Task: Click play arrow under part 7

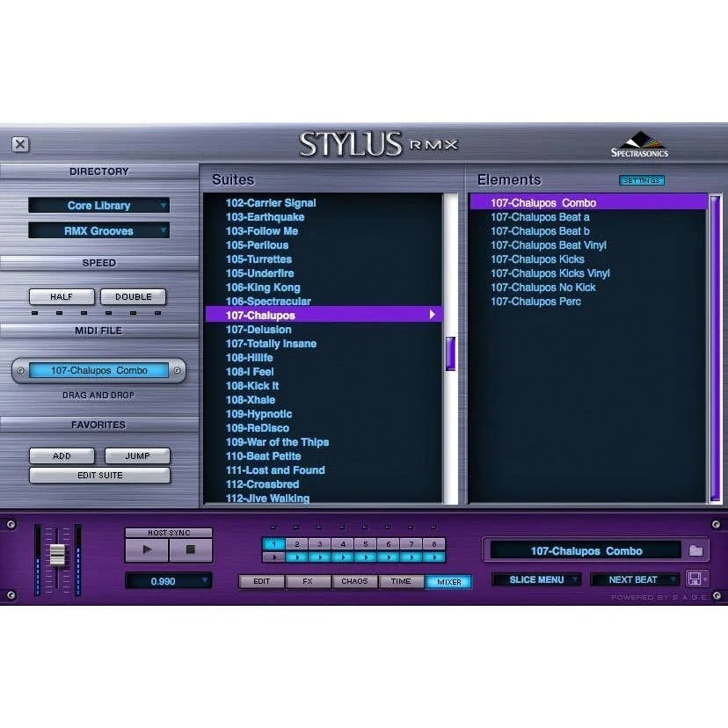Action: click(411, 557)
